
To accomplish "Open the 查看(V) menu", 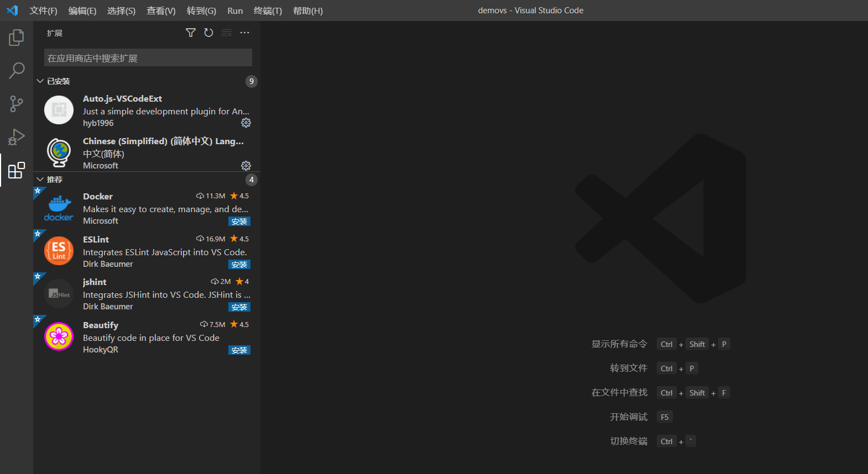I will pyautogui.click(x=161, y=10).
